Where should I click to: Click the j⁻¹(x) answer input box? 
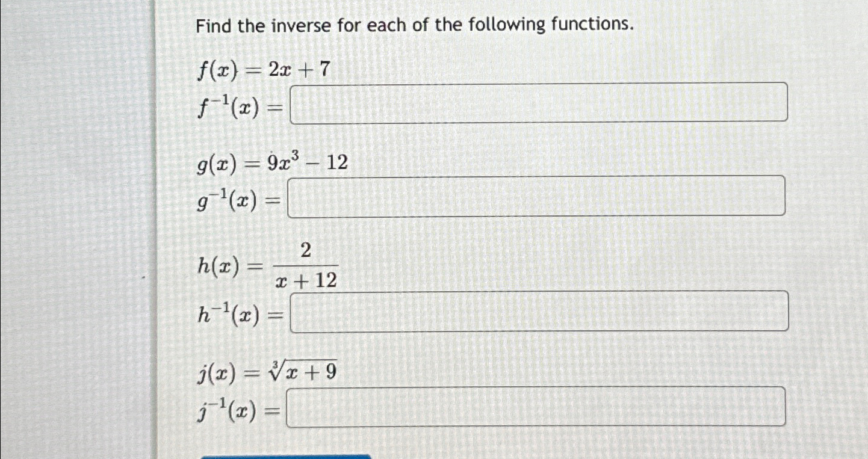click(539, 408)
